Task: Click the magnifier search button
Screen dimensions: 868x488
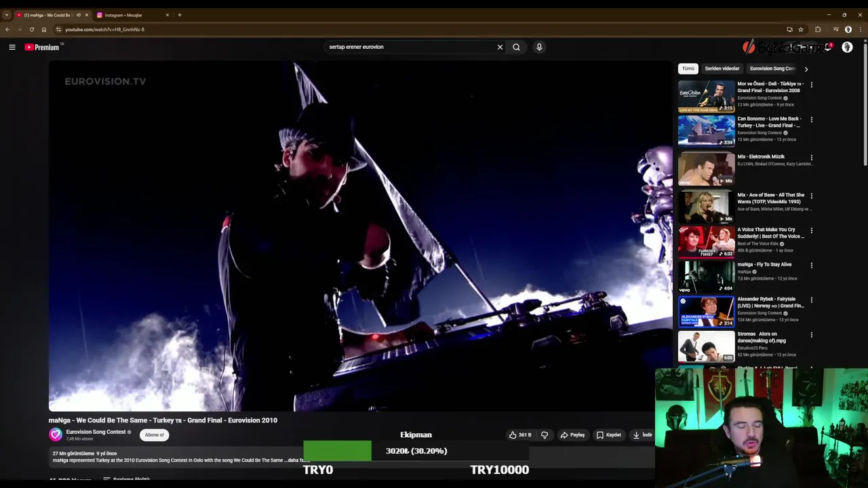Action: tap(517, 47)
